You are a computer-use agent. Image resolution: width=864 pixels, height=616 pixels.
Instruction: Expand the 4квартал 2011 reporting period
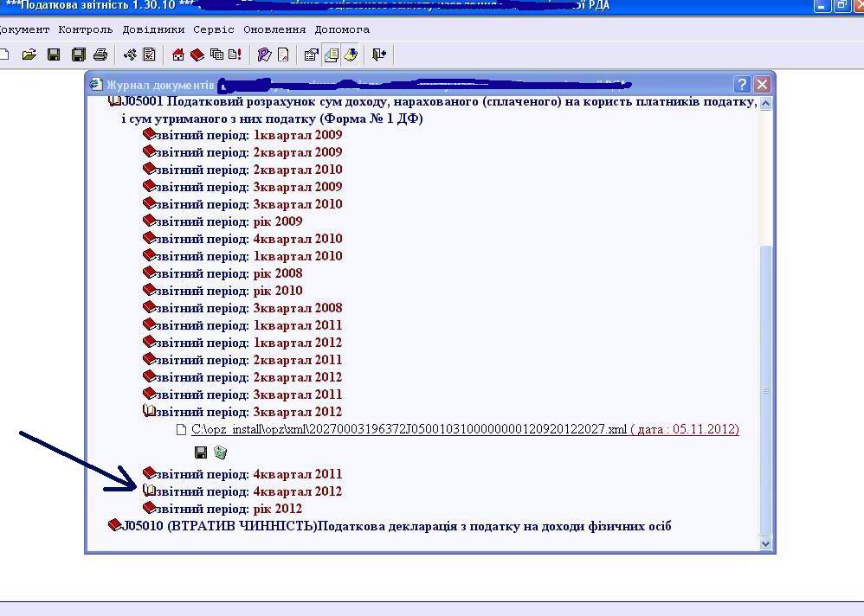pos(149,474)
